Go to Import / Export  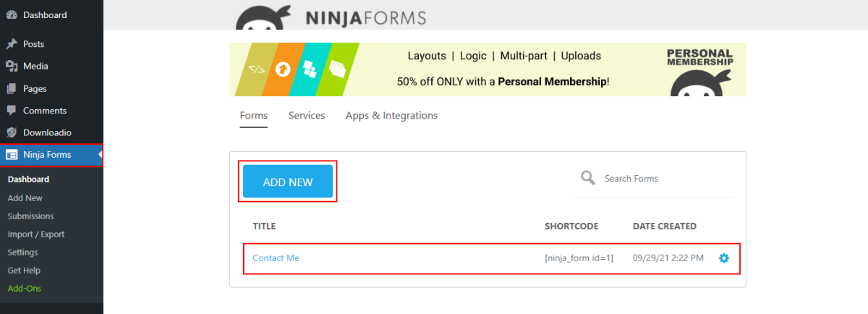tap(35, 234)
